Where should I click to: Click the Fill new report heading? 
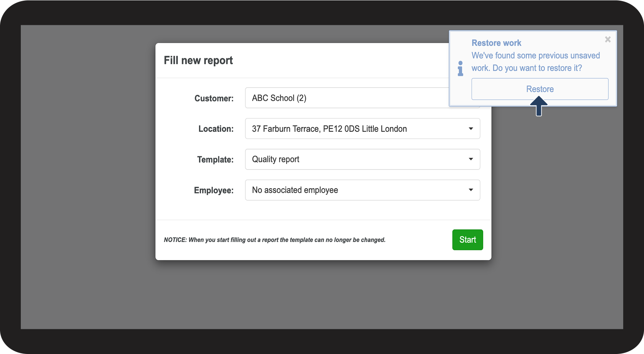[198, 61]
